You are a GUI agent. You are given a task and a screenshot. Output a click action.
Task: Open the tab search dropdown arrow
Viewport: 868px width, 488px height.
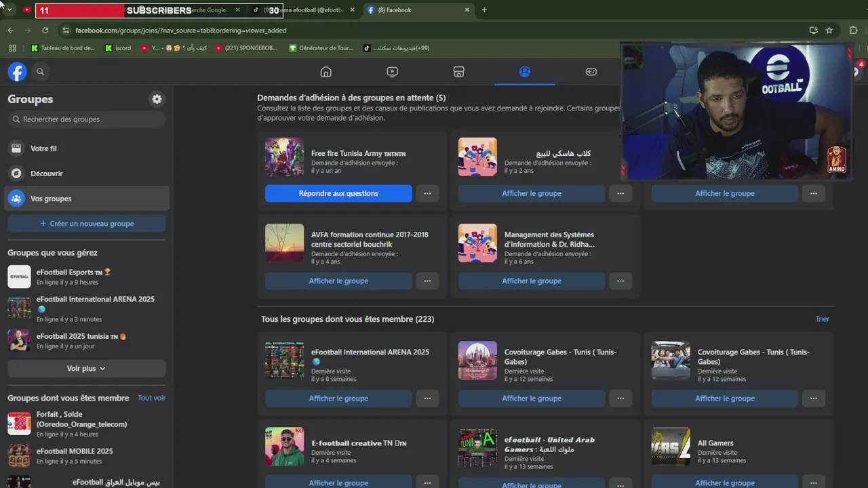[x=9, y=10]
